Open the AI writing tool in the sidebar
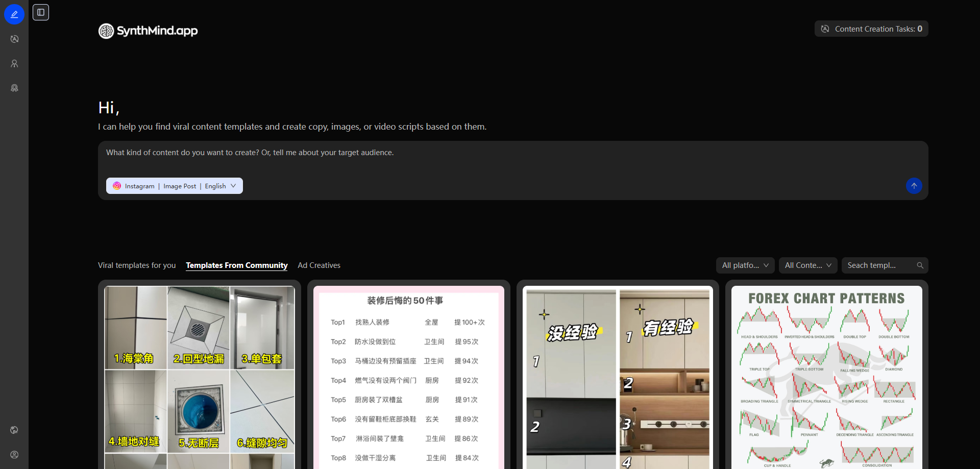Screen dimensions: 980x469 coord(14,39)
